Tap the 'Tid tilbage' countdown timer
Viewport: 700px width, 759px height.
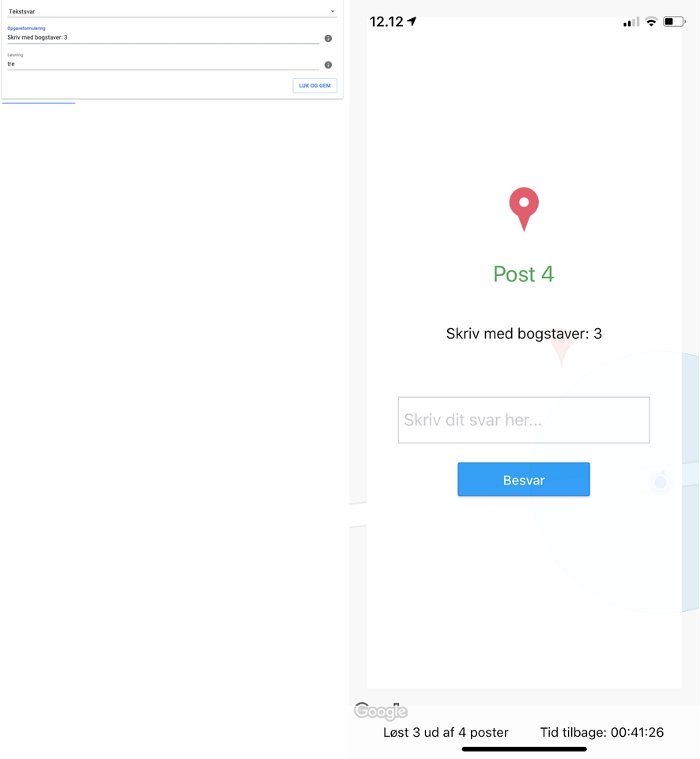point(601,732)
